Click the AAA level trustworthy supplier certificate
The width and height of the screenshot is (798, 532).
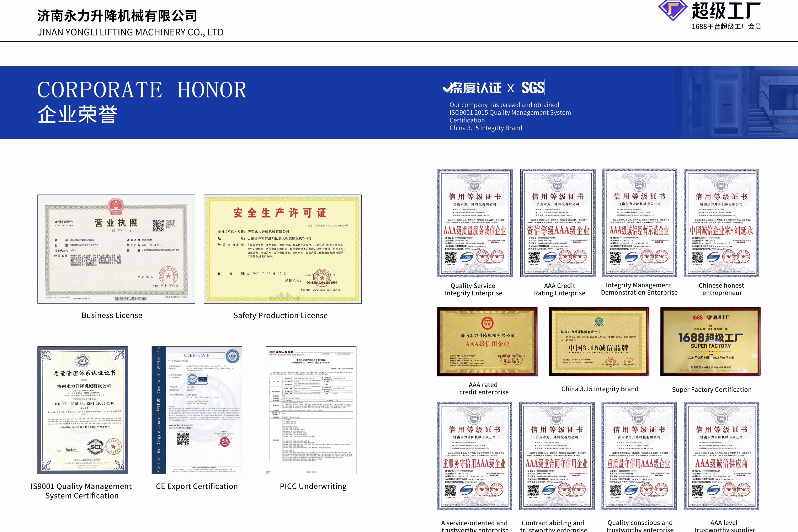[721, 456]
